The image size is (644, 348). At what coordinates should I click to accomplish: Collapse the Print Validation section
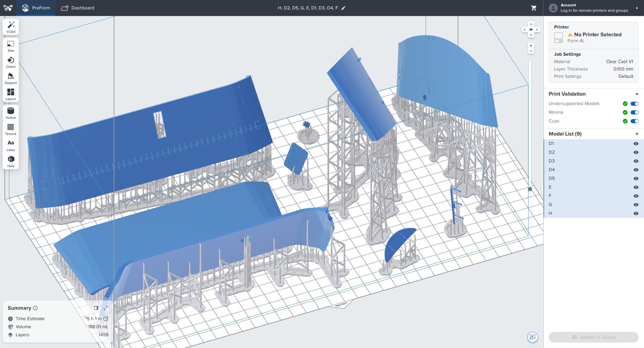(x=637, y=94)
